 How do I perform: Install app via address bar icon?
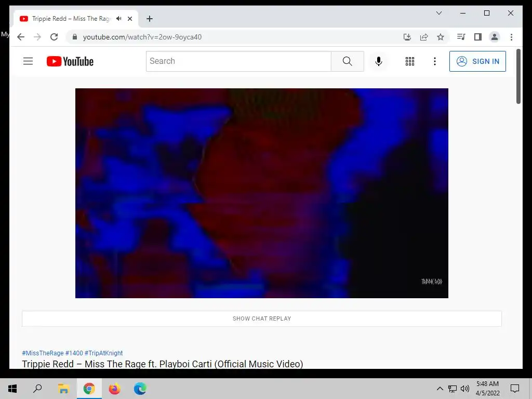tap(407, 37)
